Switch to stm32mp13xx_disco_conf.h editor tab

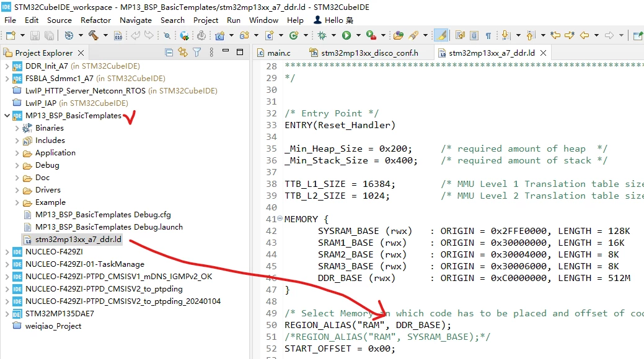tap(364, 53)
